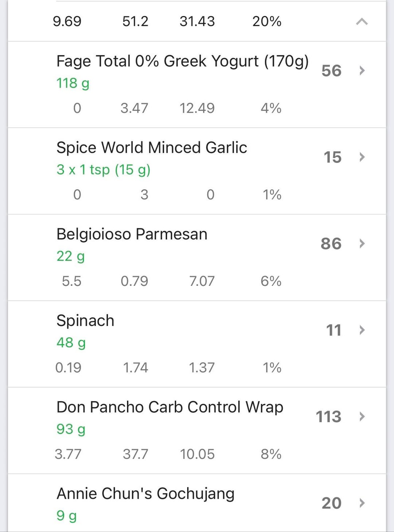
Task: Change the 48 g Spinach serving amount
Action: 71,343
